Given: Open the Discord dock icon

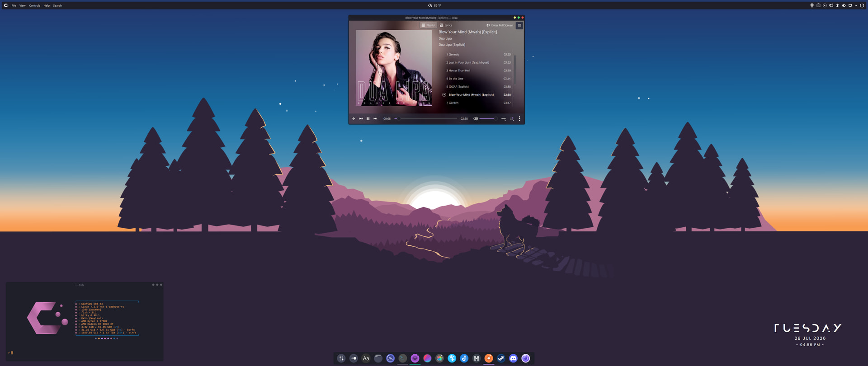Looking at the screenshot, I should click(513, 358).
